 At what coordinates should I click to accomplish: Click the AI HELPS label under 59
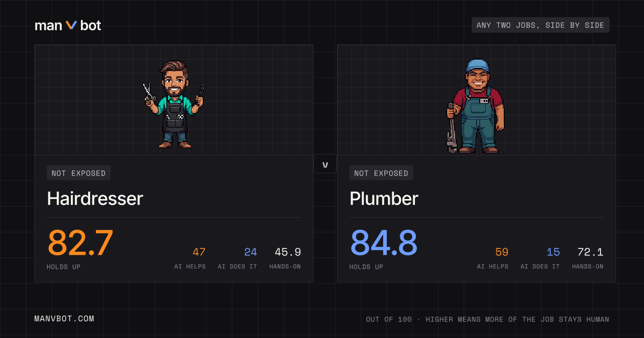(493, 267)
